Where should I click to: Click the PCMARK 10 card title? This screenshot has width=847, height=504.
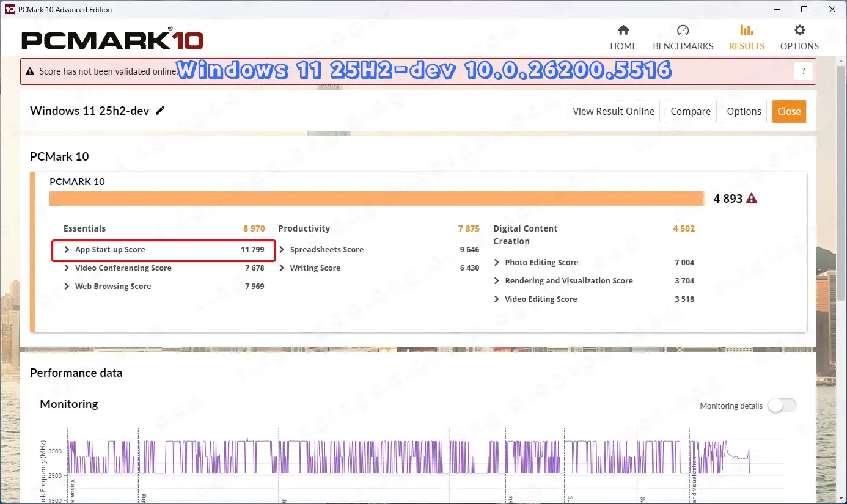coord(77,181)
